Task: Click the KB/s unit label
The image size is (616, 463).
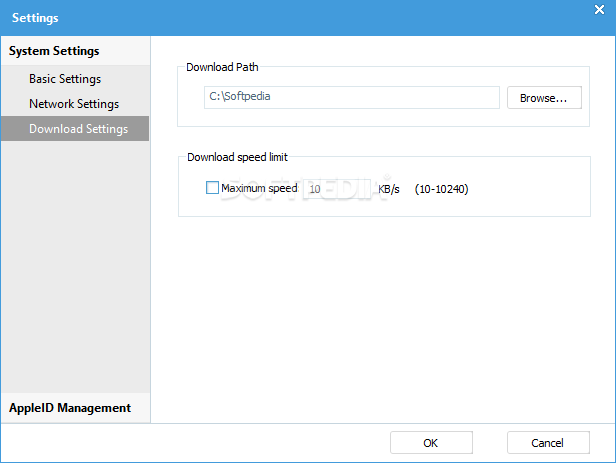Action: [389, 189]
